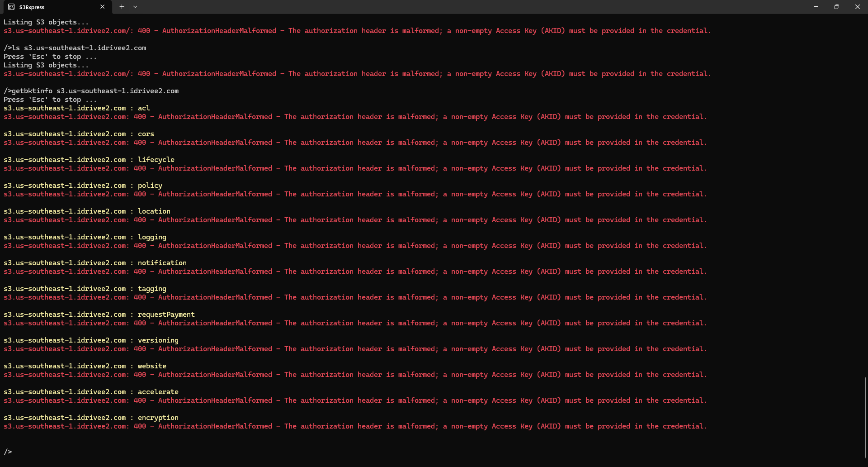The height and width of the screenshot is (467, 868).
Task: Click the 'lifecycle' output line
Action: point(89,160)
